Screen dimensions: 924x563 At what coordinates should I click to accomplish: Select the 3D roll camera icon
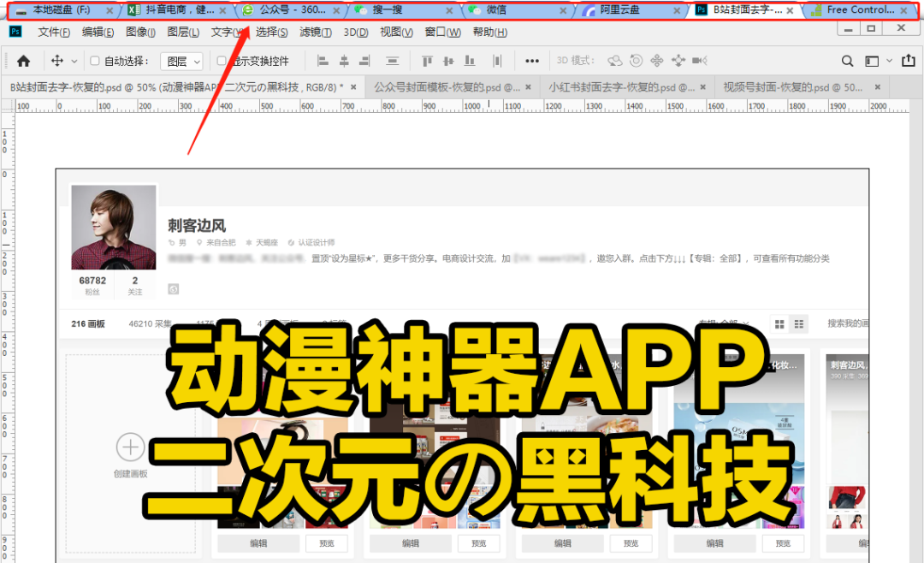pyautogui.click(x=636, y=61)
